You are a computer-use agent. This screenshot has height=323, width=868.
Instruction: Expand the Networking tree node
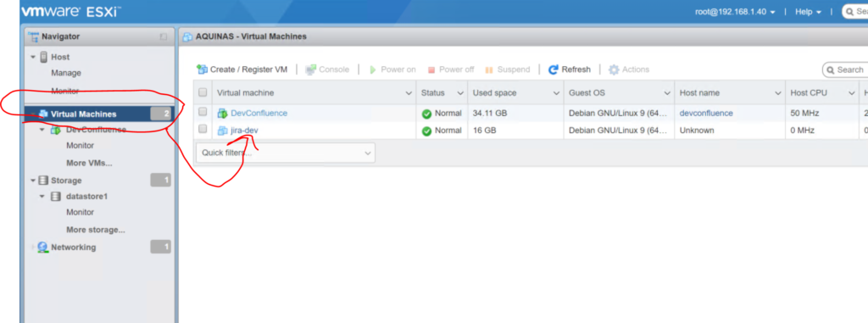(33, 247)
